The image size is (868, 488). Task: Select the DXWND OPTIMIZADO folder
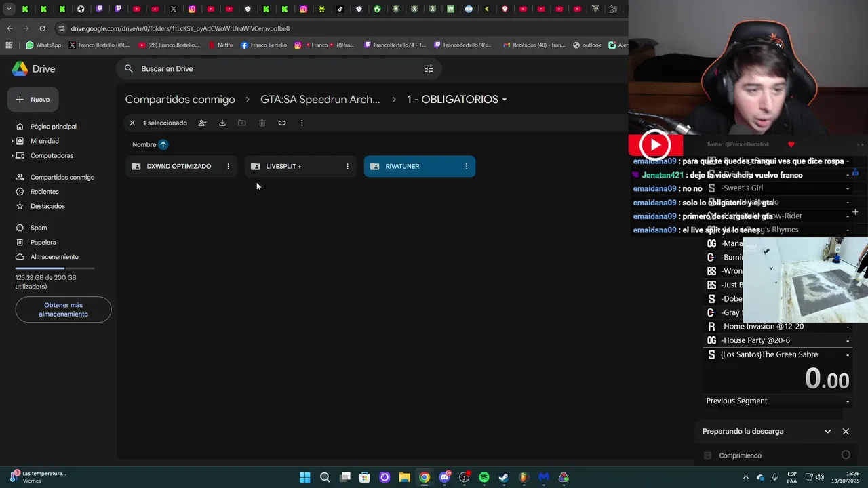tap(181, 166)
